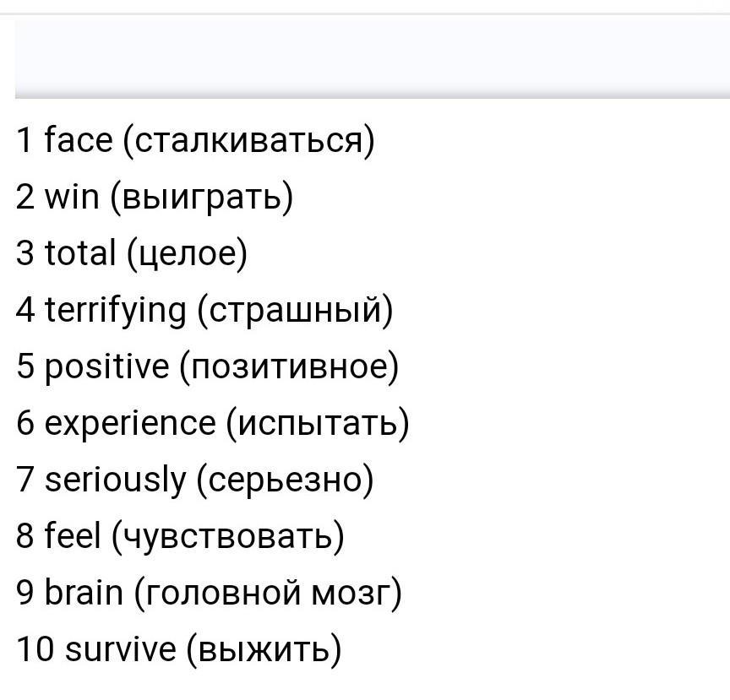The image size is (730, 700).
Task: Click the word "feel" in line 8
Action: tap(72, 535)
